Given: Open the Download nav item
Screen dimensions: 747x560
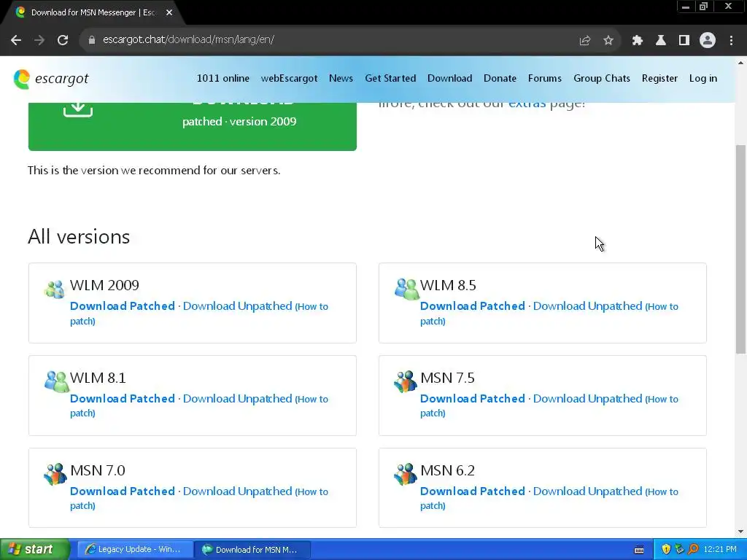Looking at the screenshot, I should (449, 78).
